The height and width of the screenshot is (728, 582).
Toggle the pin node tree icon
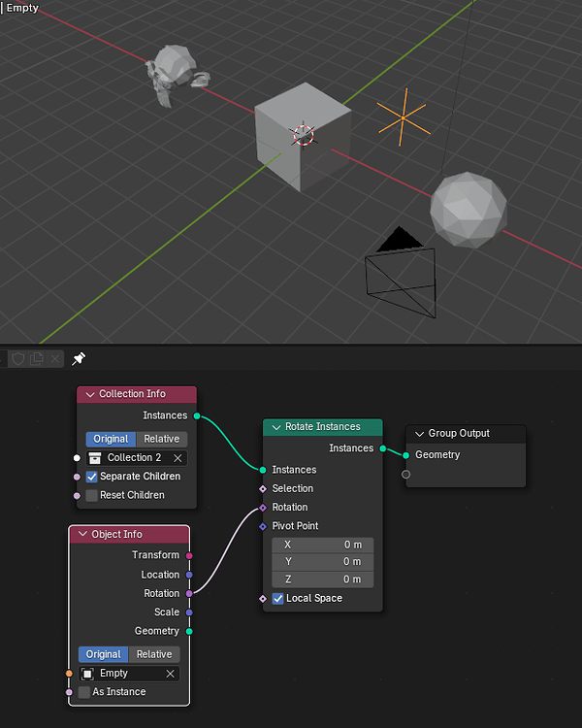[79, 358]
